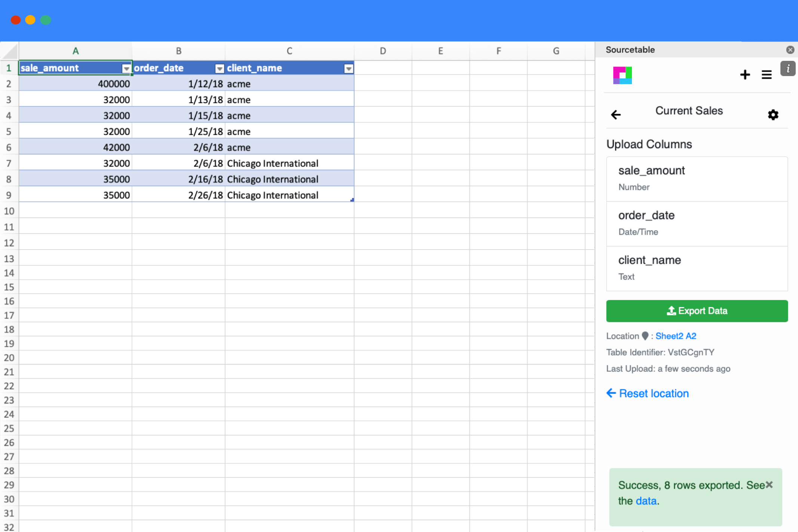798x532 pixels.
Task: Add a new table with the plus icon
Action: pos(745,75)
